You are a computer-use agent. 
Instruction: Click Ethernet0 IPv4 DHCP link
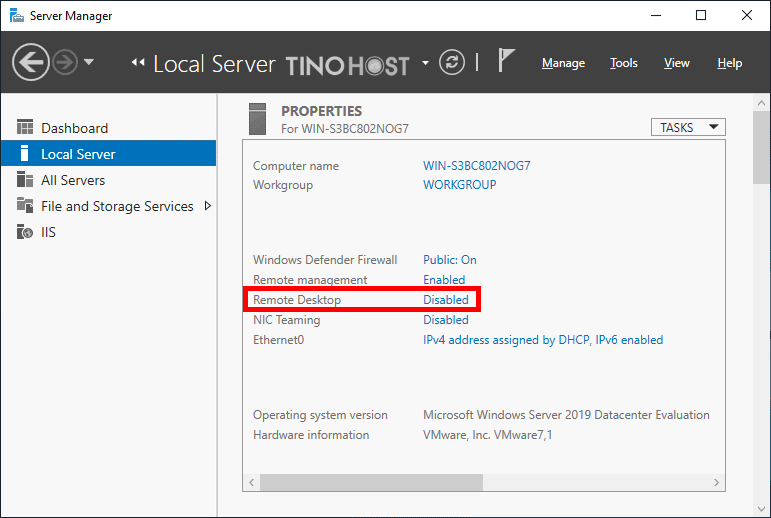(x=543, y=340)
